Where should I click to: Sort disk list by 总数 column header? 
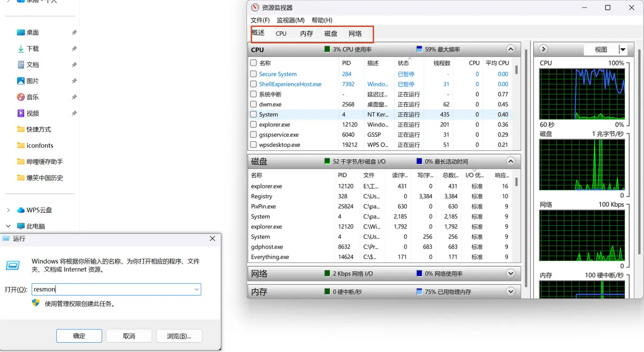[451, 175]
